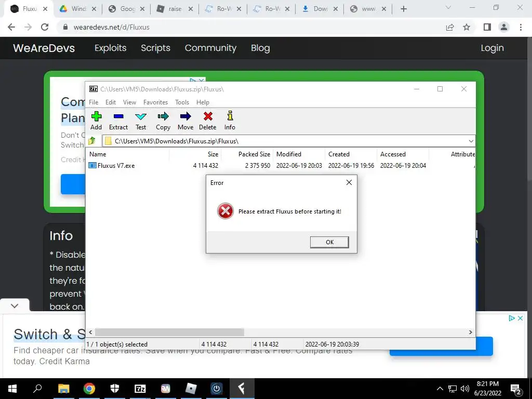Sort by Name column header
The height and width of the screenshot is (399, 532).
128,154
